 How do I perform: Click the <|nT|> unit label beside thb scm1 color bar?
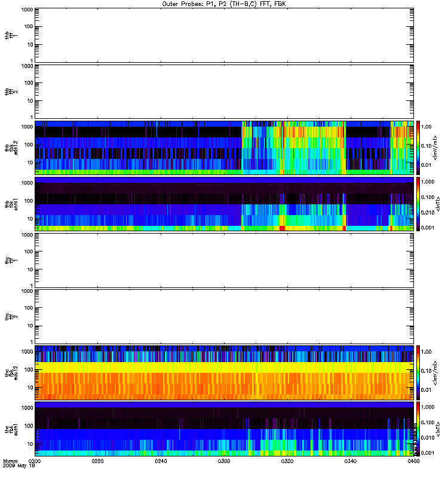pyautogui.click(x=438, y=204)
